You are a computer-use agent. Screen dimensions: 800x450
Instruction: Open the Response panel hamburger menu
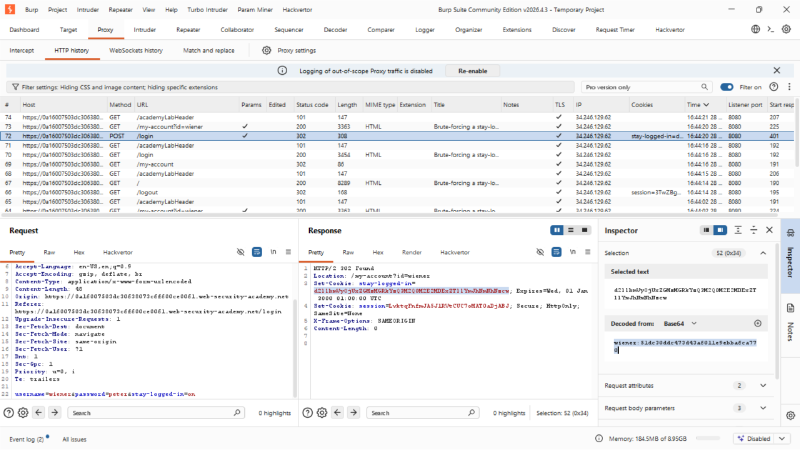588,252
